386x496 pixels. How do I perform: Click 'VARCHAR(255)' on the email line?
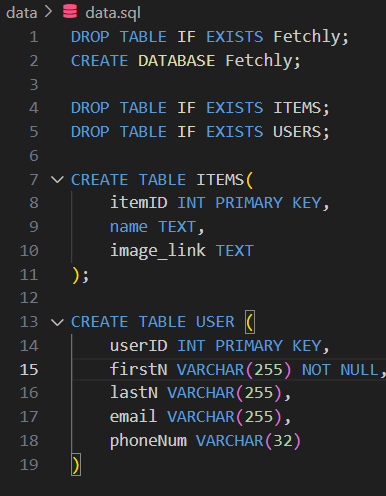(225, 417)
